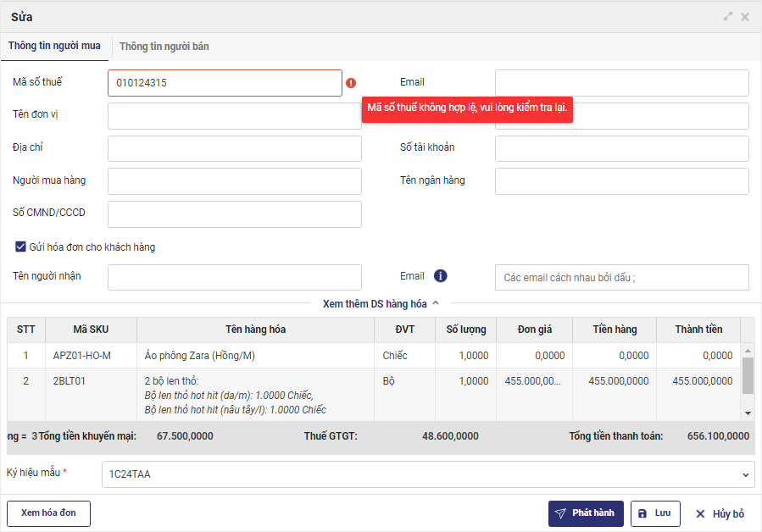Click the Email info icon
This screenshot has width=762, height=532.
click(x=440, y=276)
